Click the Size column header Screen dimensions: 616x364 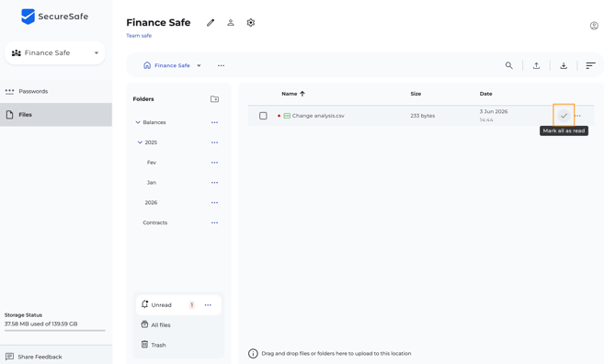tap(416, 94)
